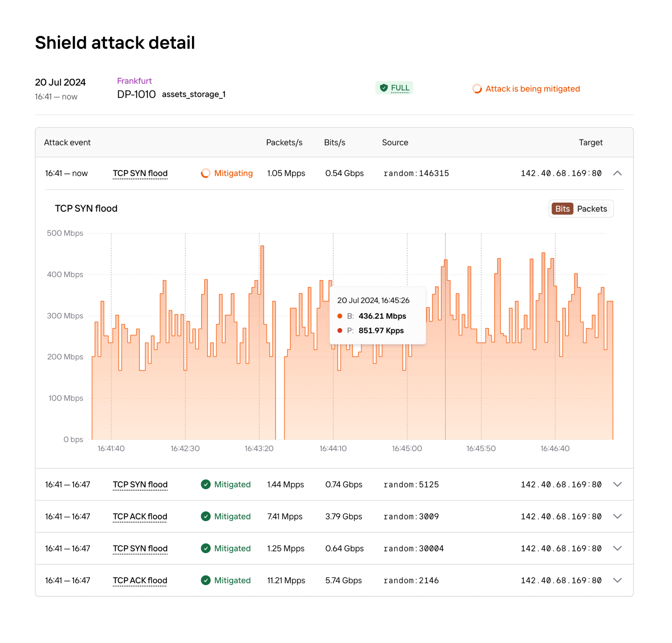Collapse the TCP SYN flood row random:146315

point(618,173)
